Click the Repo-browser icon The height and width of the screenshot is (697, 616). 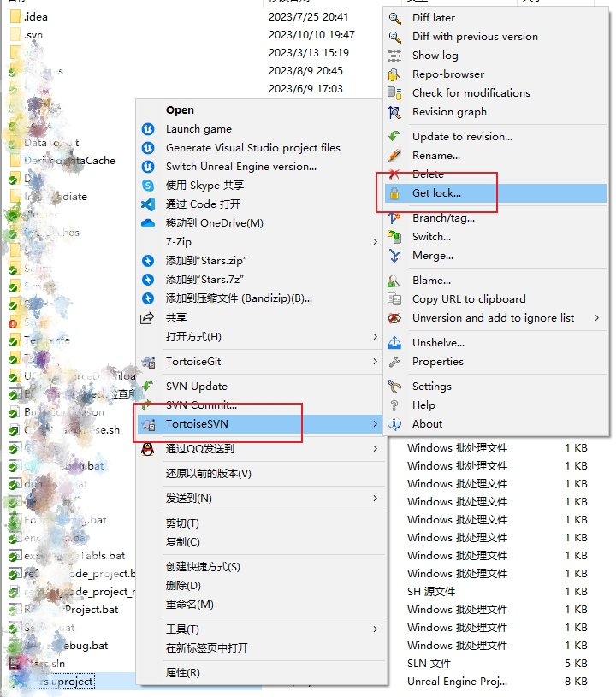pos(394,74)
